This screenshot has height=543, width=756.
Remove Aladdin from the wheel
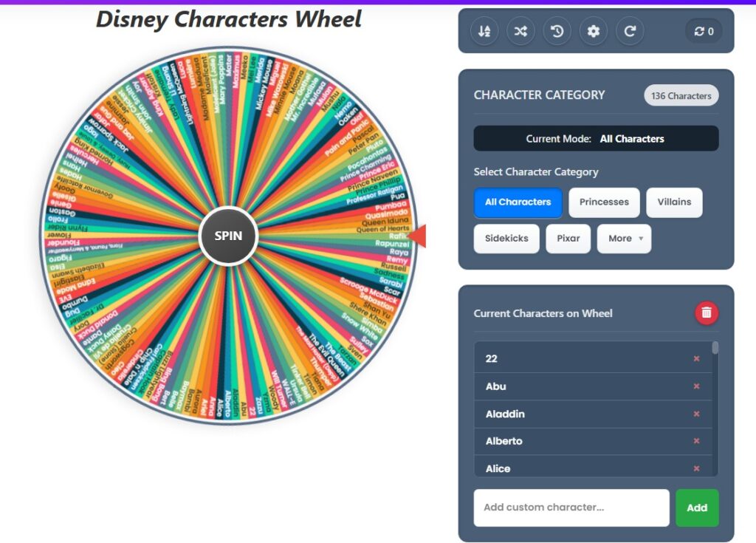[x=696, y=414]
